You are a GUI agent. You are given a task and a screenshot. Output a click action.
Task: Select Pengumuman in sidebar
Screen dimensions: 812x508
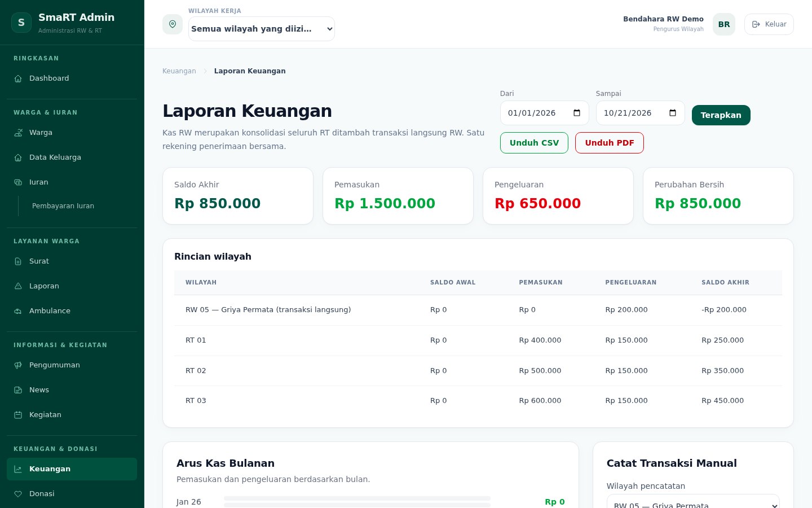(72, 365)
